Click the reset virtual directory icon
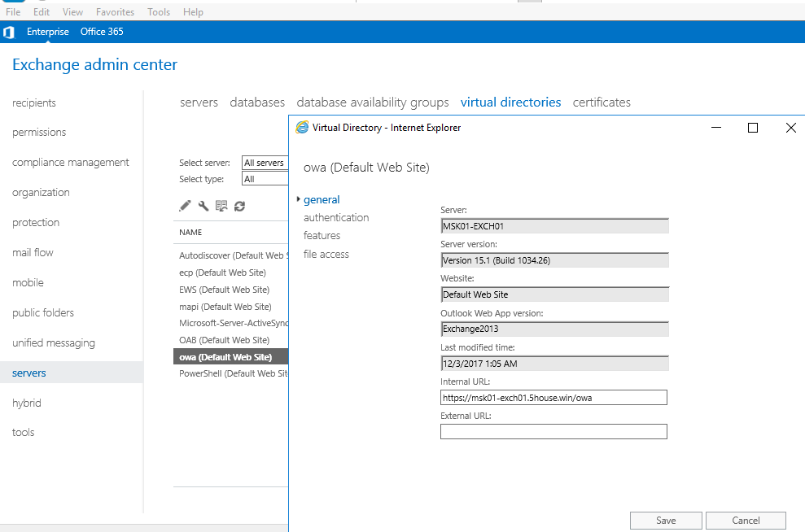This screenshot has width=805, height=532. 221,207
